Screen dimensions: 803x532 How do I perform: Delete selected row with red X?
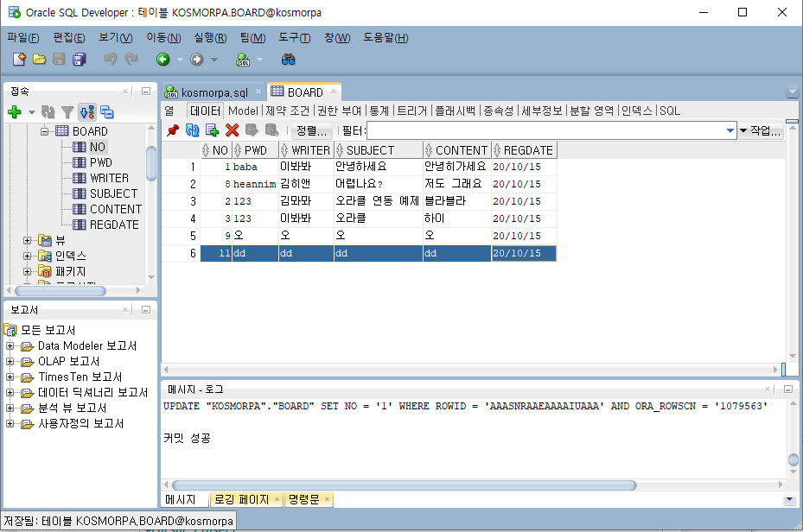232,130
